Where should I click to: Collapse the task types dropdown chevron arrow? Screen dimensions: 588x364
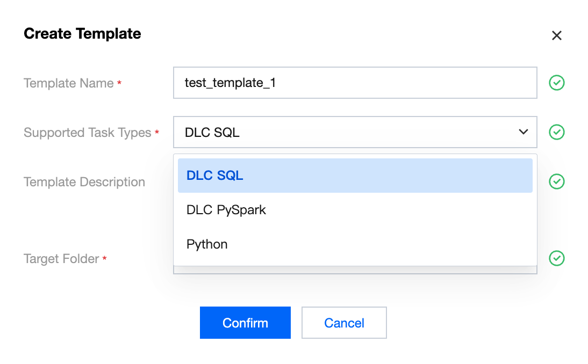(523, 132)
